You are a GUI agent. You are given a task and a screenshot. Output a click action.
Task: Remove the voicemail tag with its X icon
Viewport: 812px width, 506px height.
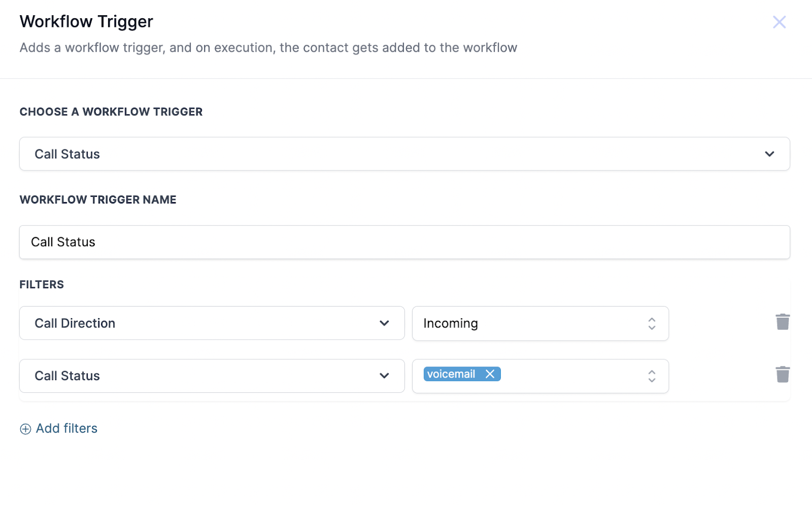490,374
